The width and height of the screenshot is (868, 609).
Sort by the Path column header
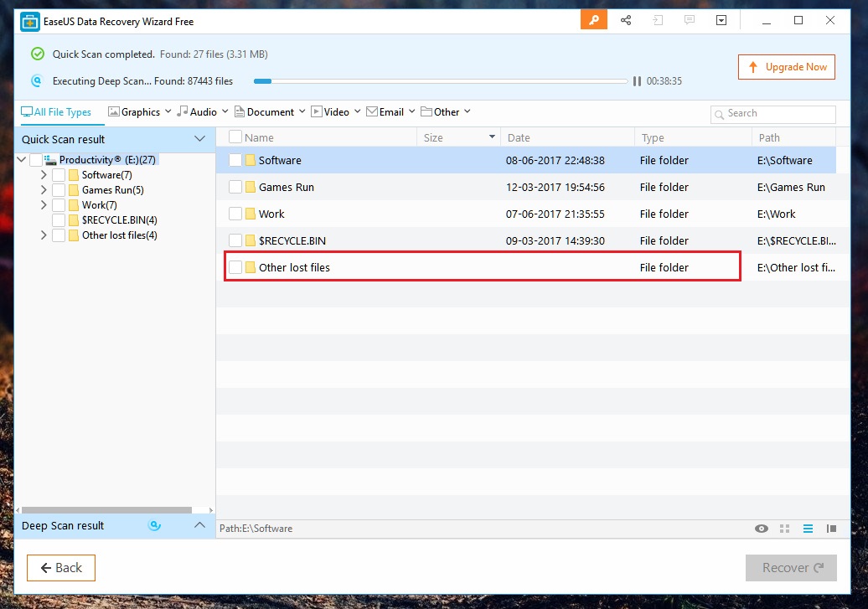[793, 137]
